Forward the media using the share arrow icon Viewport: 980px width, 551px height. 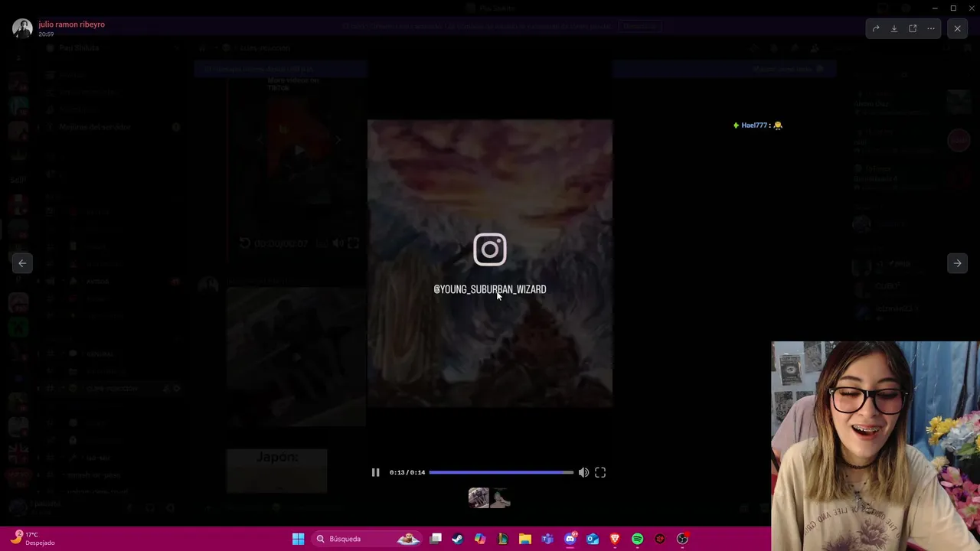(x=876, y=28)
